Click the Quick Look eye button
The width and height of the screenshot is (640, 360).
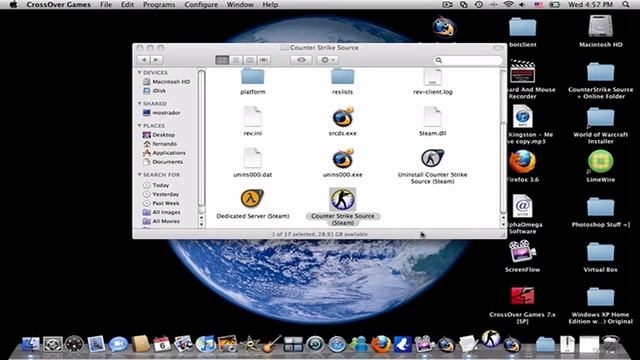click(301, 60)
